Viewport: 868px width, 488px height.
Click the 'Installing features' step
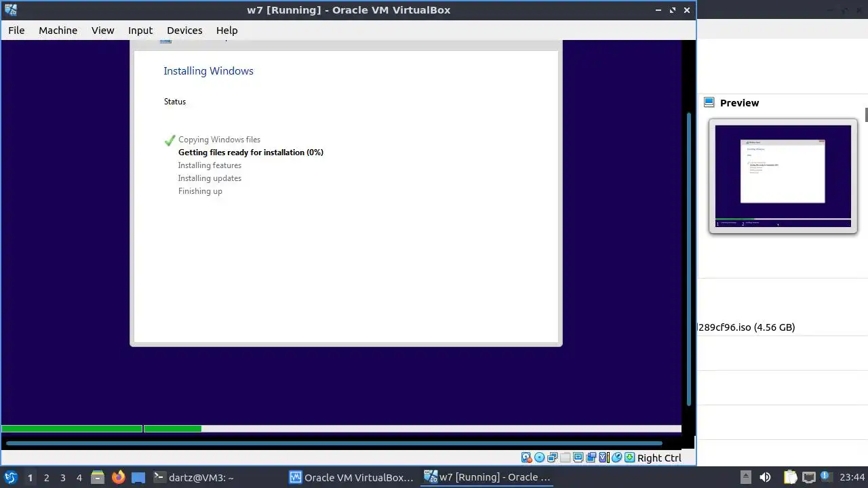210,165
